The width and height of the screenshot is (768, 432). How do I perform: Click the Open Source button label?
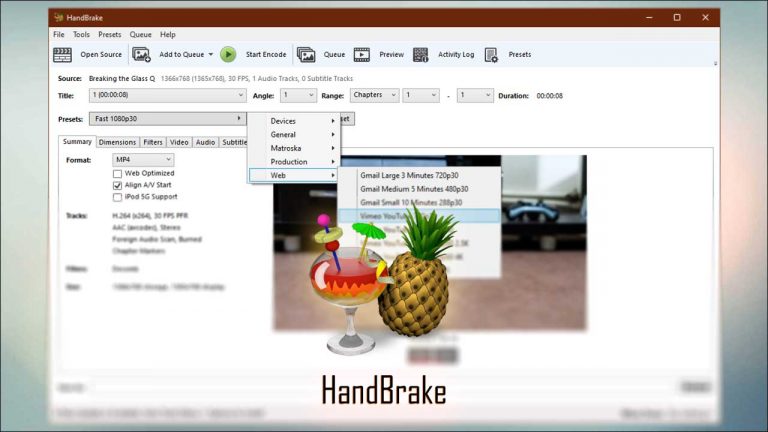(101, 54)
